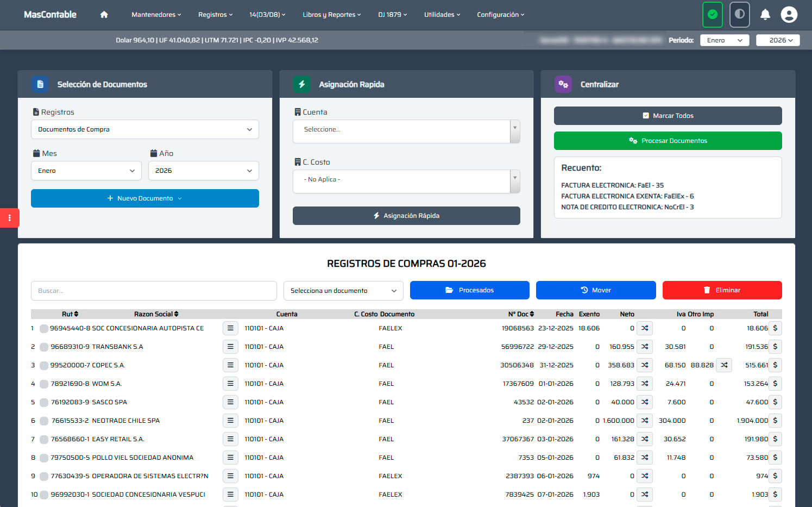The image size is (812, 507).
Task: Click the red Eliminar button
Action: pyautogui.click(x=722, y=290)
